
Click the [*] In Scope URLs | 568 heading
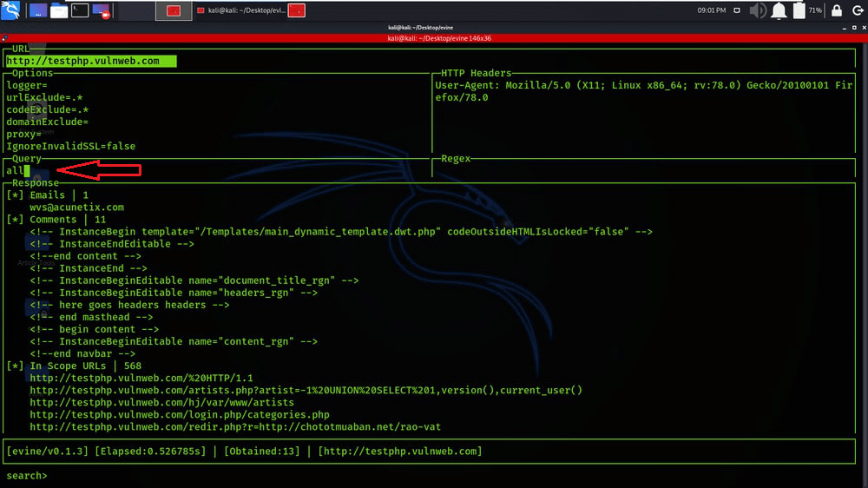coord(74,366)
